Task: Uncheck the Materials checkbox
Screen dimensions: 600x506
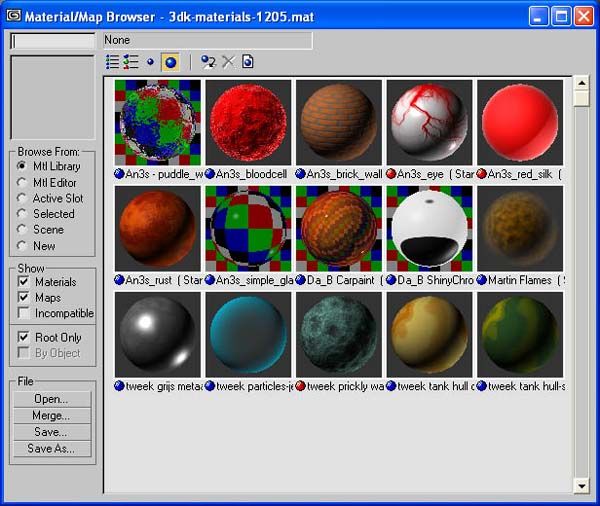Action: click(23, 281)
